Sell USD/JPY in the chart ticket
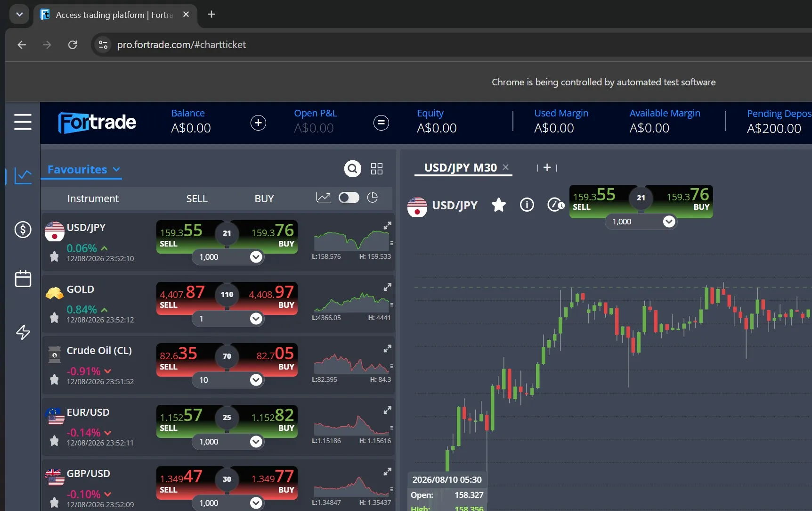This screenshot has height=511, width=812. 600,201
